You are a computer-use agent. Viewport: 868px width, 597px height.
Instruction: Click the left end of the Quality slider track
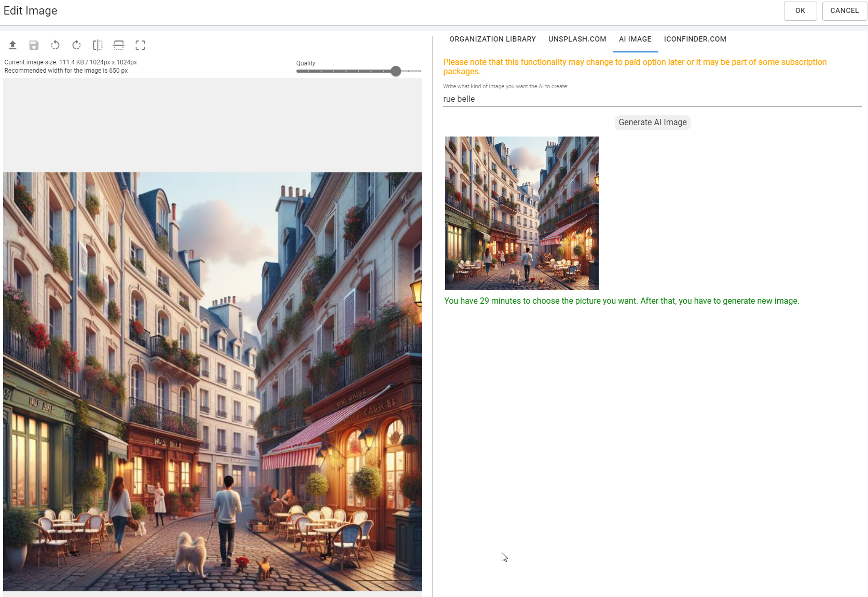pos(298,71)
